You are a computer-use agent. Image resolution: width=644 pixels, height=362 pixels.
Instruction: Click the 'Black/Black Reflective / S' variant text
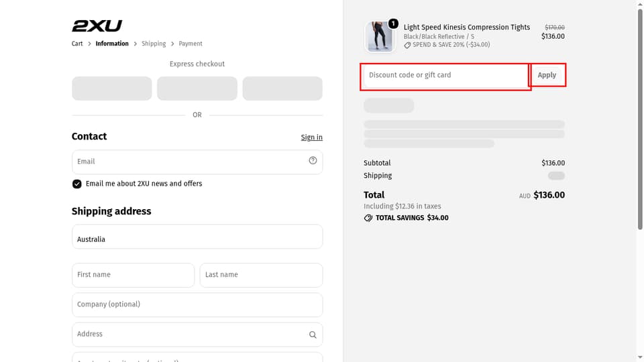pyautogui.click(x=439, y=36)
